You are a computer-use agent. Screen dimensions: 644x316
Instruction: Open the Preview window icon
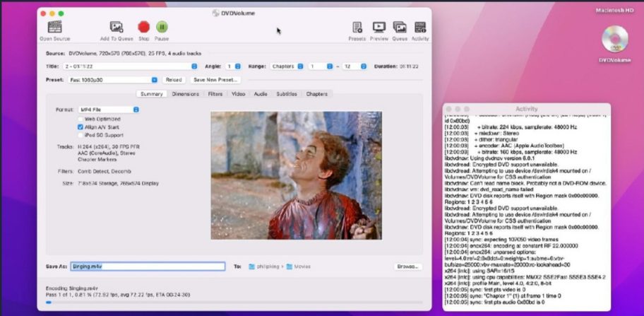point(379,27)
